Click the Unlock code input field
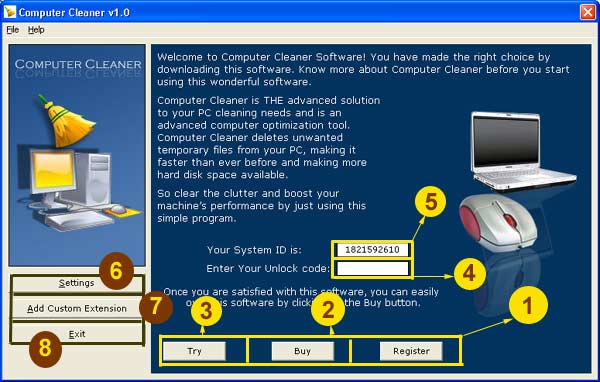This screenshot has height=382, width=600. pyautogui.click(x=373, y=268)
